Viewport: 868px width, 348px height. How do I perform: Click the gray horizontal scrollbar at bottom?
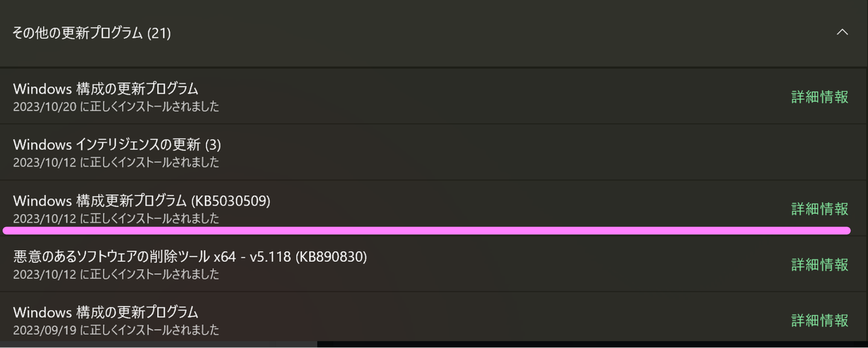click(x=158, y=345)
